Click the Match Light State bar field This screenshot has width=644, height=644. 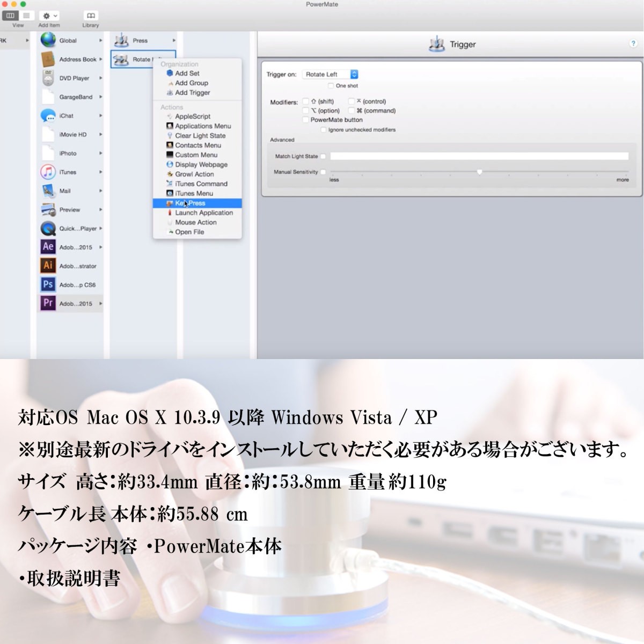coord(479,156)
